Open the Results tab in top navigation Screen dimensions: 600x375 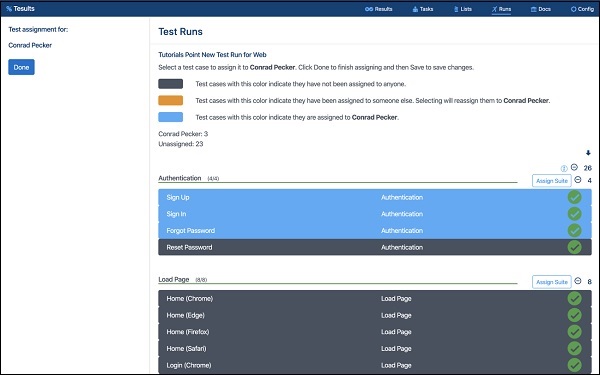click(x=379, y=9)
